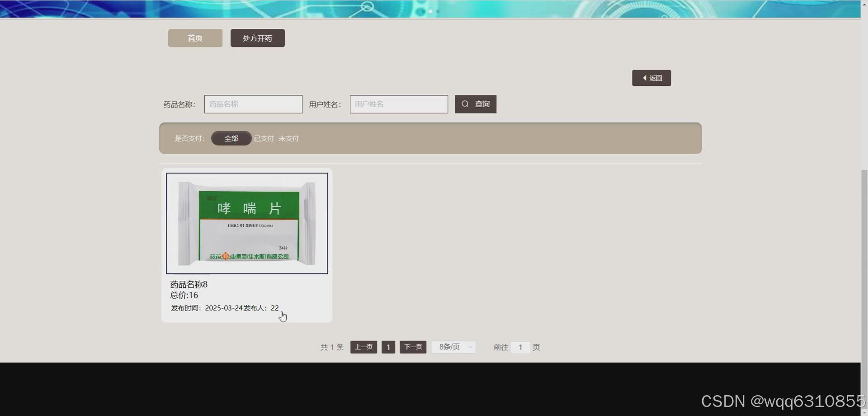Image resolution: width=868 pixels, height=416 pixels.
Task: Click the 返回 button to go back
Action: [x=651, y=78]
